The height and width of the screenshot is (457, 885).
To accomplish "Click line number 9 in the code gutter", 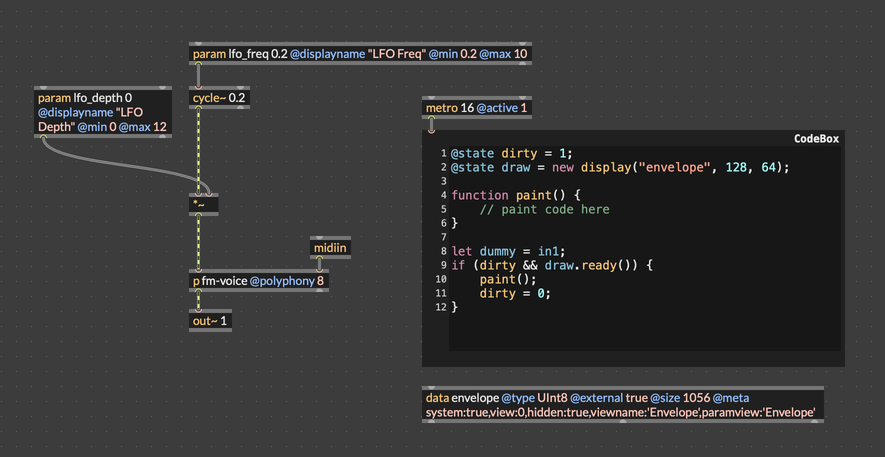I will coord(441,265).
